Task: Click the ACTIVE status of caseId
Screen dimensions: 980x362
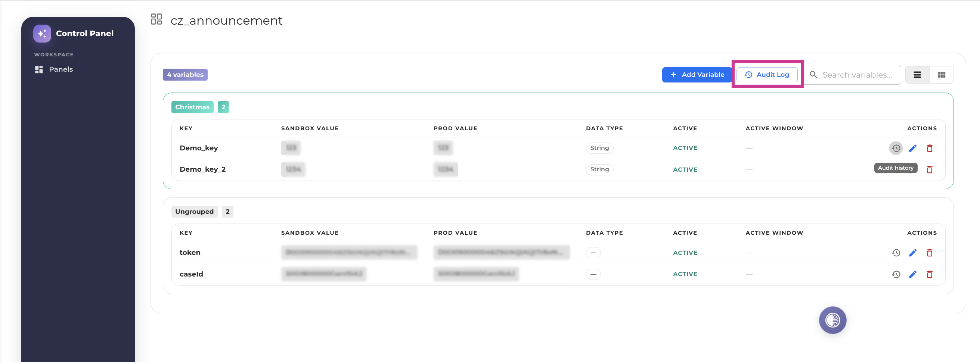Action: (685, 274)
